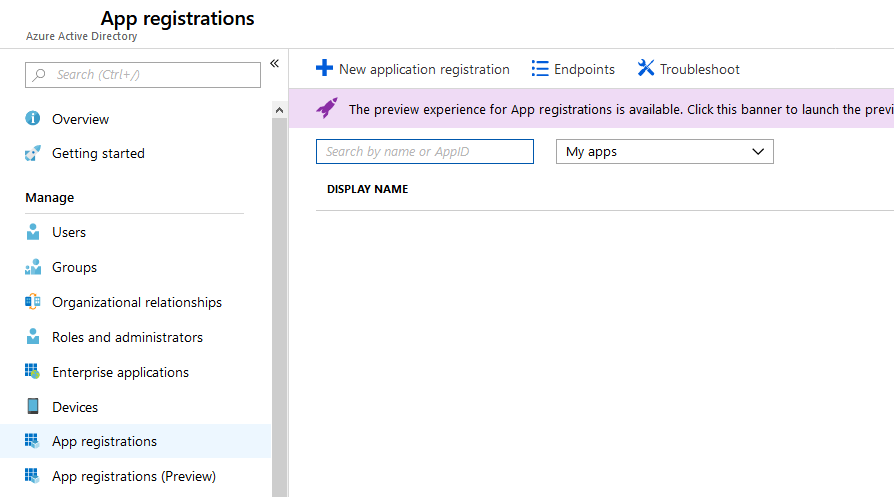The width and height of the screenshot is (894, 497).
Task: Click the sidebar scroll up arrow
Action: point(279,109)
